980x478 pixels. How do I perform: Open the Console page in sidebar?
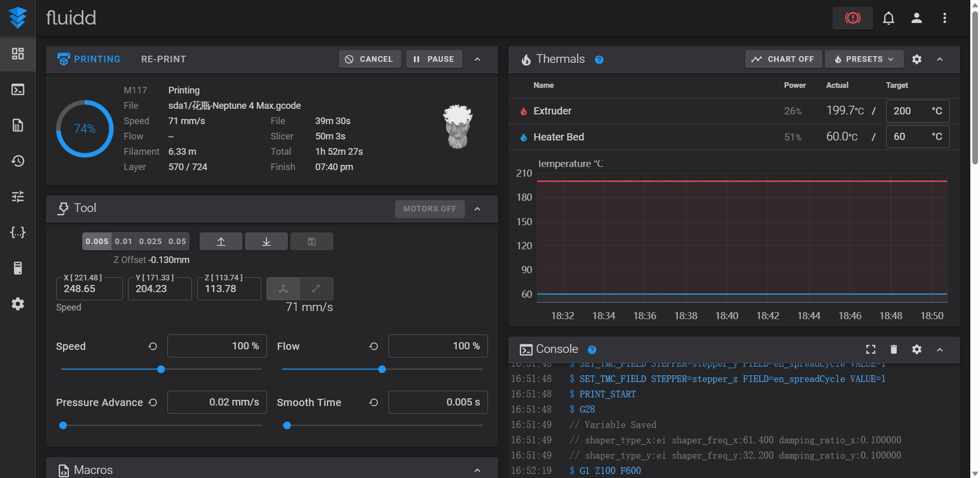(x=18, y=90)
